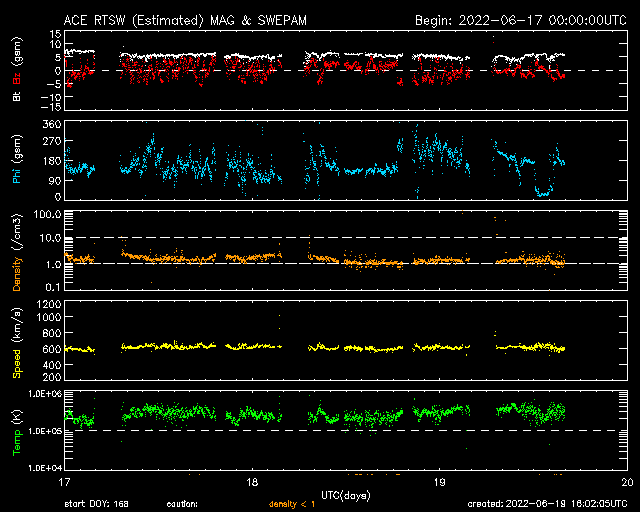Click the '1.0E+05' temperature tick label
This screenshot has height=512, width=640.
pos(45,431)
